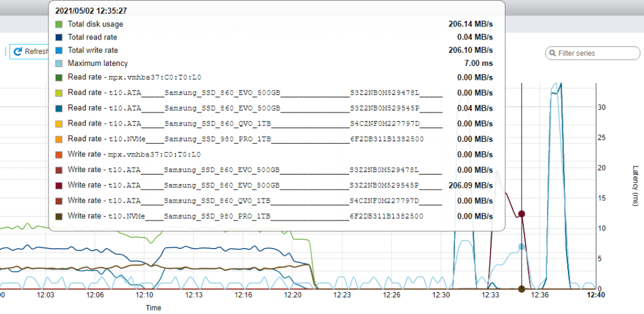Click the Read rate 860 QVO 1TB swatch
Screen dimensions: 644x314
tap(59, 123)
